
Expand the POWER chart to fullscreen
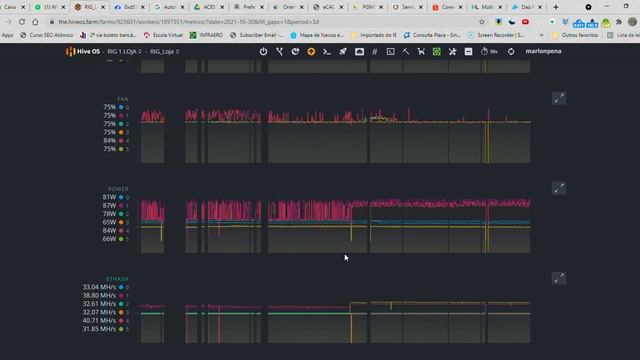(559, 188)
